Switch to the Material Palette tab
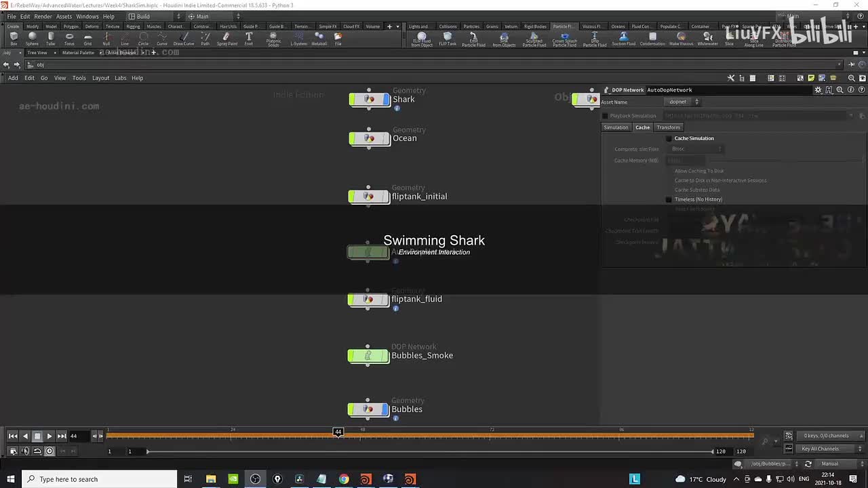The width and height of the screenshot is (868, 488). (78, 53)
